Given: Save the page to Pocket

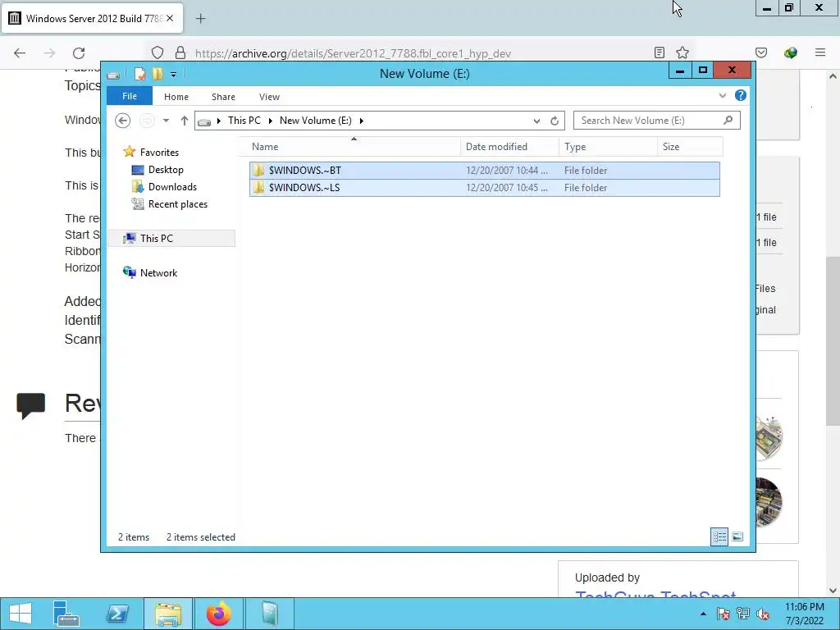Looking at the screenshot, I should click(761, 52).
